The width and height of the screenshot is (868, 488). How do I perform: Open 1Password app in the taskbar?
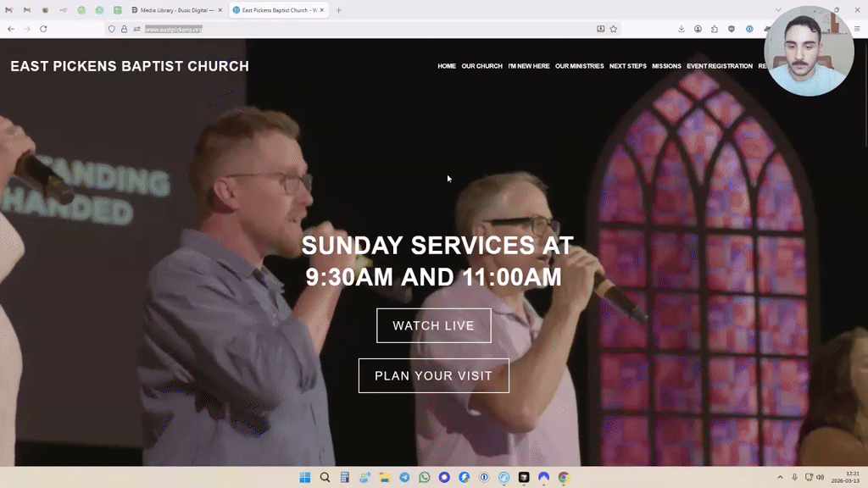pos(484,477)
